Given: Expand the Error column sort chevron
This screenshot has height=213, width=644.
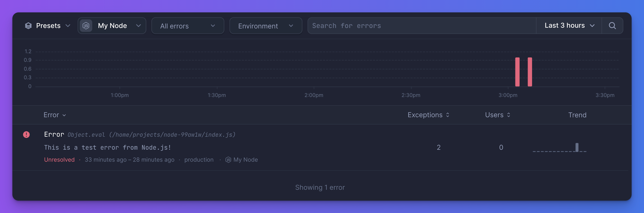Looking at the screenshot, I should click(64, 115).
